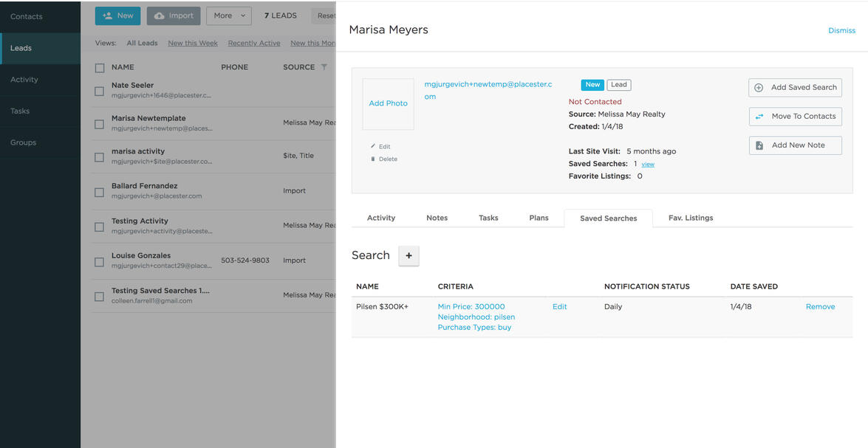Remove the Pilsen $300K+ saved search
868x448 pixels.
point(820,307)
